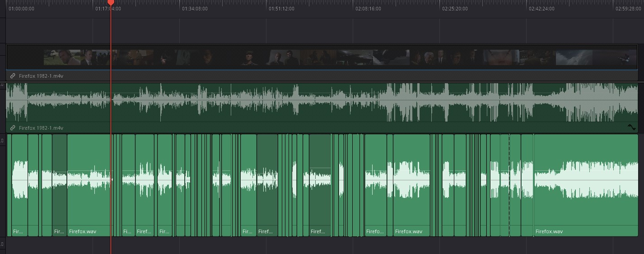Jump to ruler timecode 01:00:00:00
The image size is (644, 254).
21,9
